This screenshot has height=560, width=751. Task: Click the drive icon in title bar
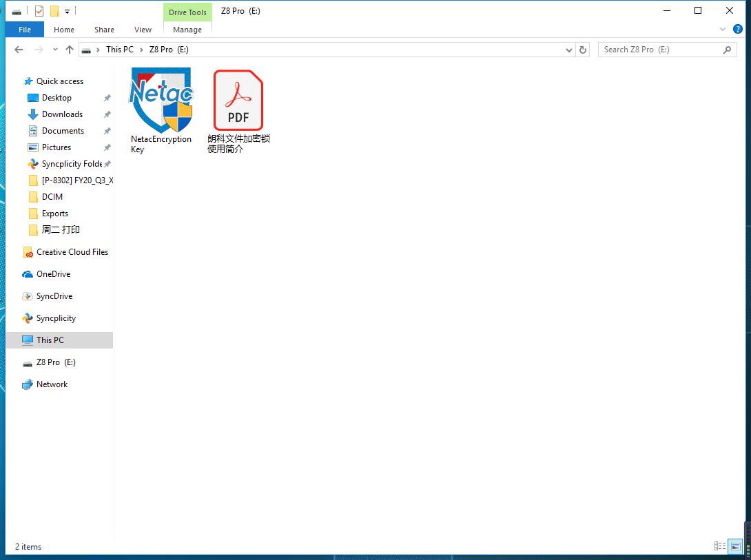17,12
